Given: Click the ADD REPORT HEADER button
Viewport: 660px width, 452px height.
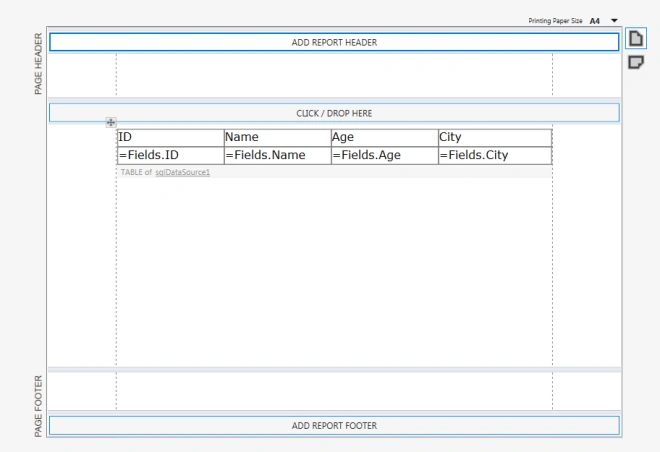Looking at the screenshot, I should (334, 43).
